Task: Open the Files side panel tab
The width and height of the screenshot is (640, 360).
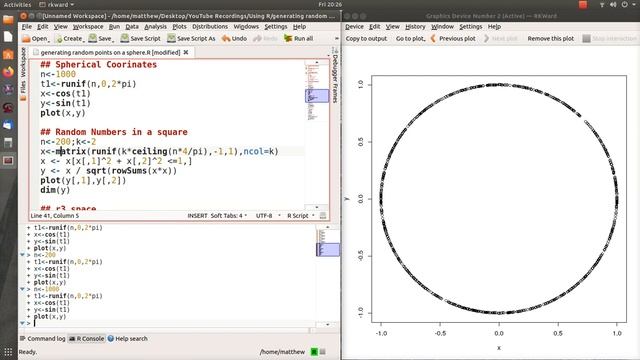Action: (23, 90)
